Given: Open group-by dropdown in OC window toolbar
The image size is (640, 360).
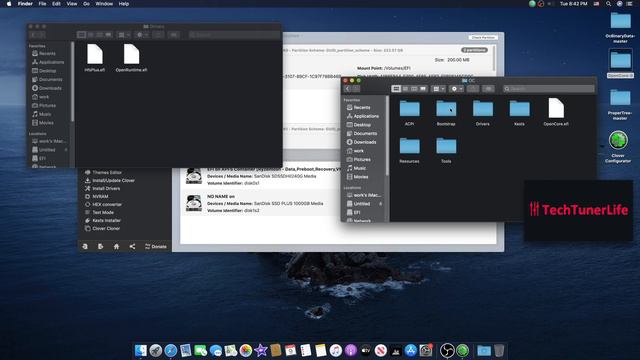Looking at the screenshot, I should pos(438,89).
